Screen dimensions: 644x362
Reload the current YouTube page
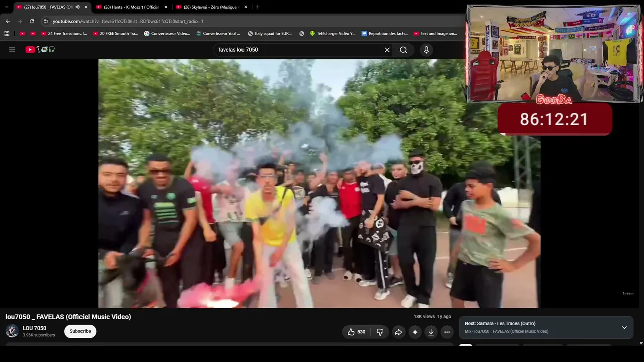click(32, 21)
